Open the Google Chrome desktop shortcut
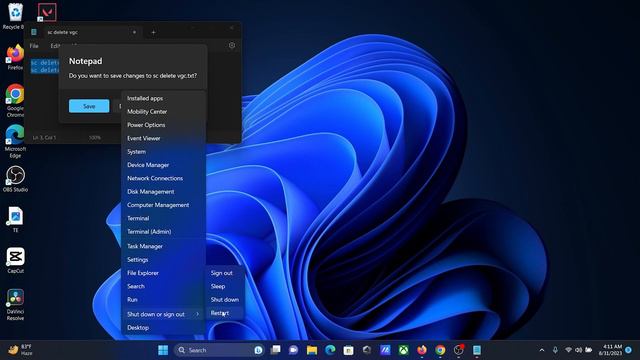640x360 pixels. 15,101
